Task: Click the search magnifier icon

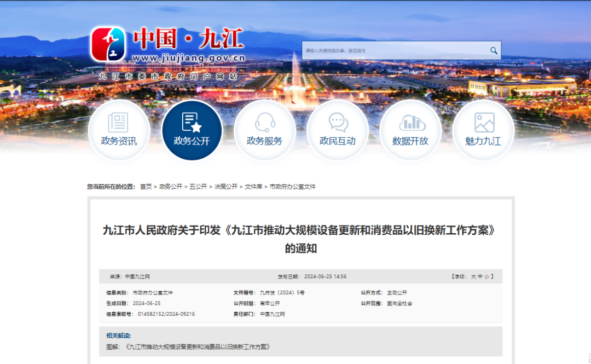Action: [x=494, y=50]
